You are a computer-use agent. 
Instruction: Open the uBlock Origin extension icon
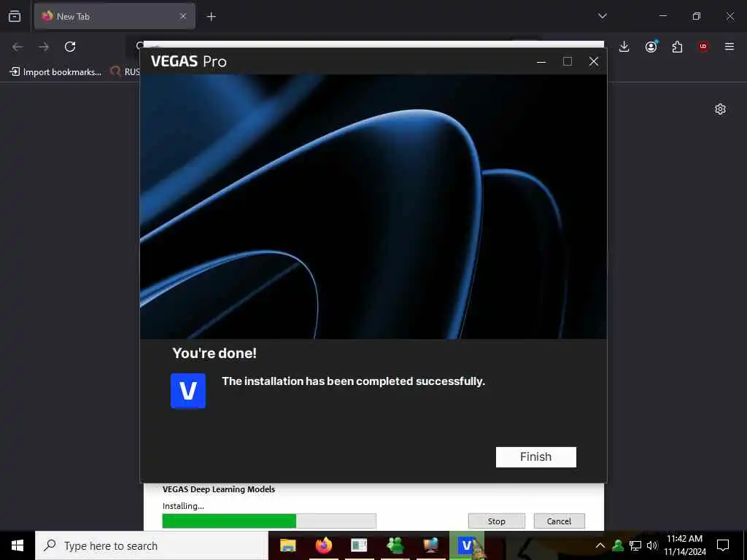(703, 47)
